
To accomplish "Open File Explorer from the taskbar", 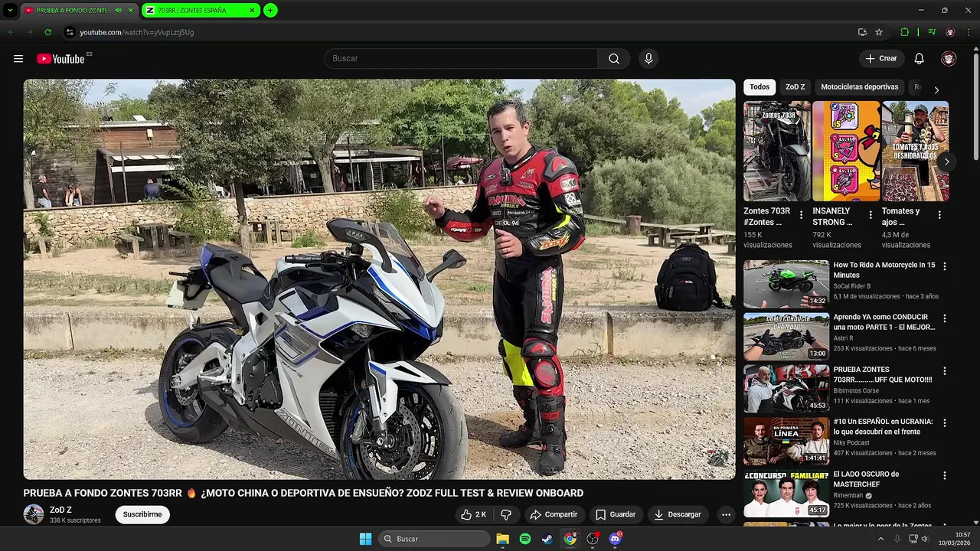I will 502,539.
